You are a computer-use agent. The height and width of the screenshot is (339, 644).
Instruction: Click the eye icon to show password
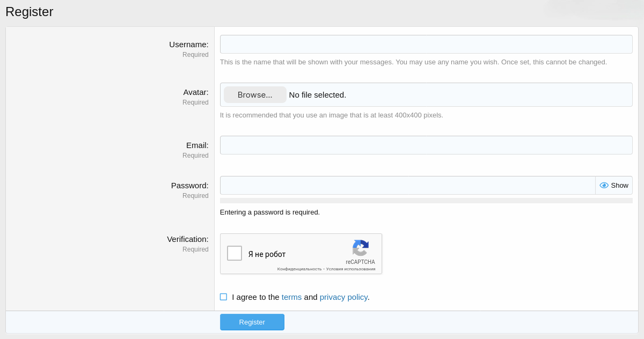604,186
